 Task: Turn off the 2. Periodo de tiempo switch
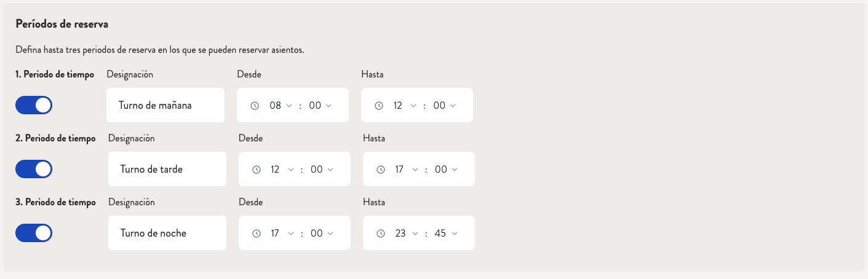(34, 169)
